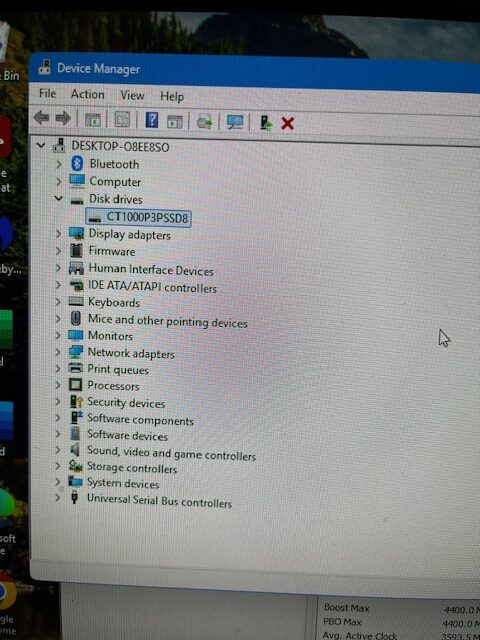This screenshot has width=480, height=640.
Task: Click the Properties toolbar icon
Action: 122,120
